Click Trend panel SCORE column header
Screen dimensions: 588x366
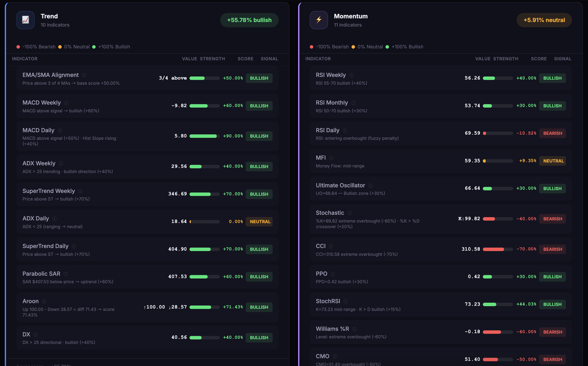coord(245,59)
